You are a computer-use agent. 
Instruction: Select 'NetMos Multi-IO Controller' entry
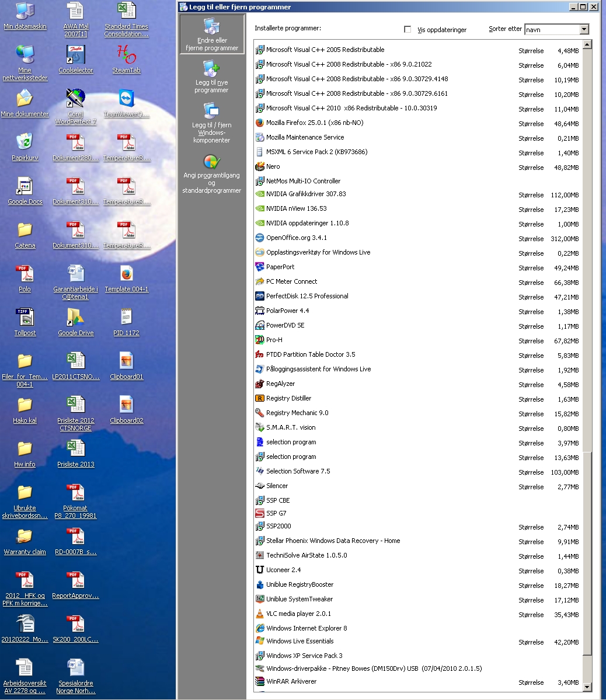click(418, 181)
